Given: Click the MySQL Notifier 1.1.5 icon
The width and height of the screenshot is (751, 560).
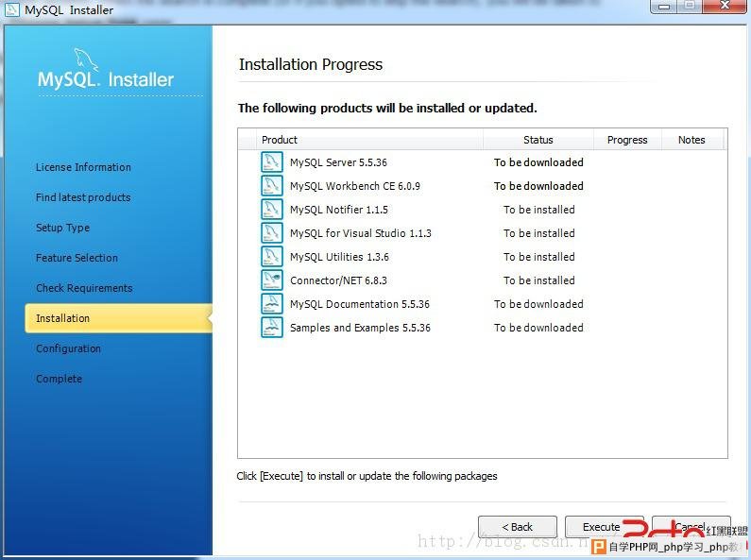Looking at the screenshot, I should (x=271, y=209).
